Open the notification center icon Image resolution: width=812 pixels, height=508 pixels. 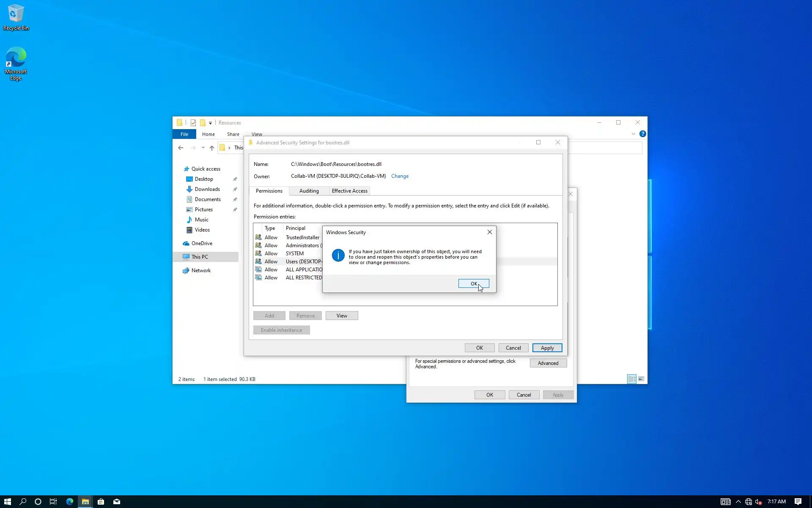click(x=798, y=502)
